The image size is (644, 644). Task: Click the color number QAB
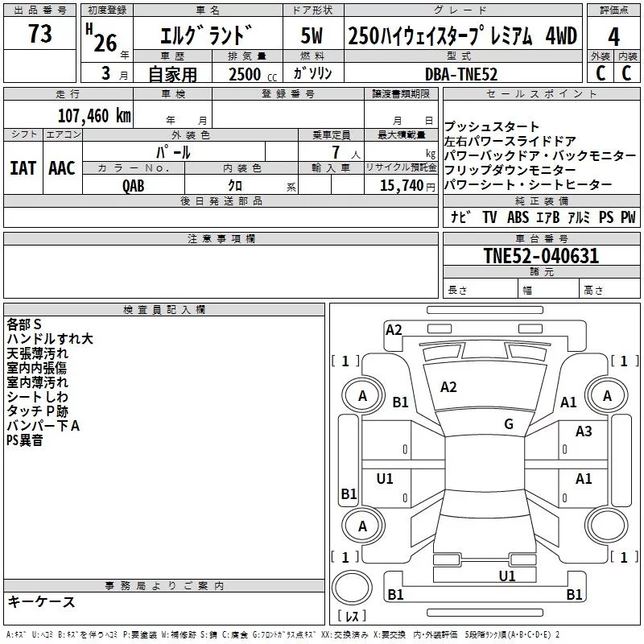[x=134, y=186]
